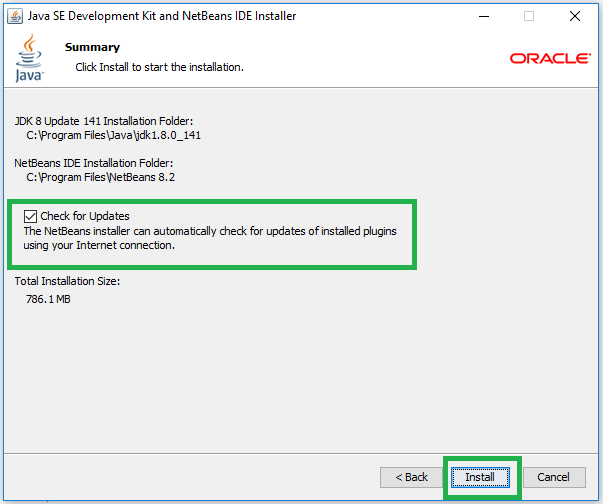
Task: Go back with the < Back button
Action: tap(411, 477)
